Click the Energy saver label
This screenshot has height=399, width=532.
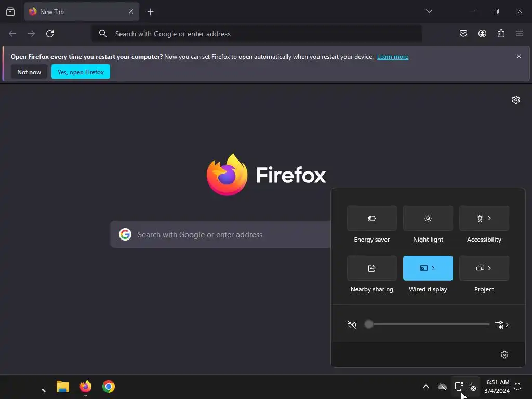point(372,240)
